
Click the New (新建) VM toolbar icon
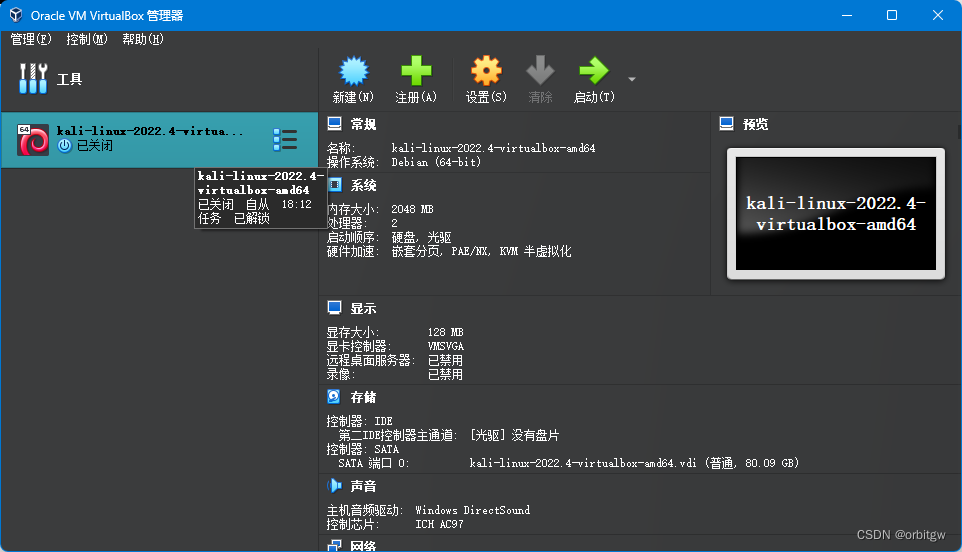tap(353, 71)
